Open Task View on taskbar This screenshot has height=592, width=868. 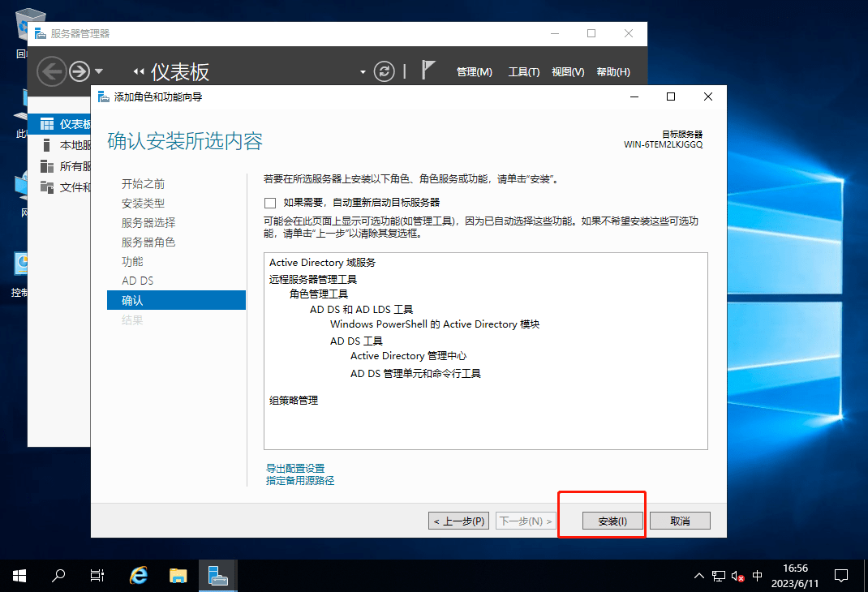click(97, 576)
